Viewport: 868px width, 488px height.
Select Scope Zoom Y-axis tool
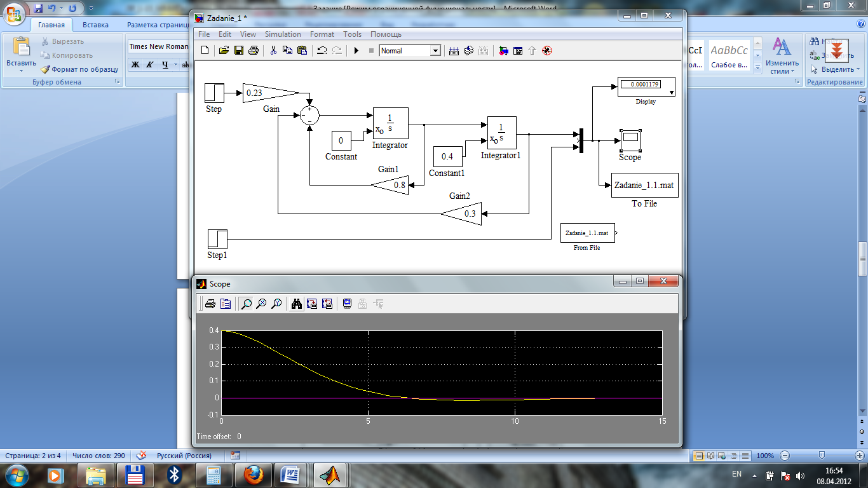pos(276,304)
